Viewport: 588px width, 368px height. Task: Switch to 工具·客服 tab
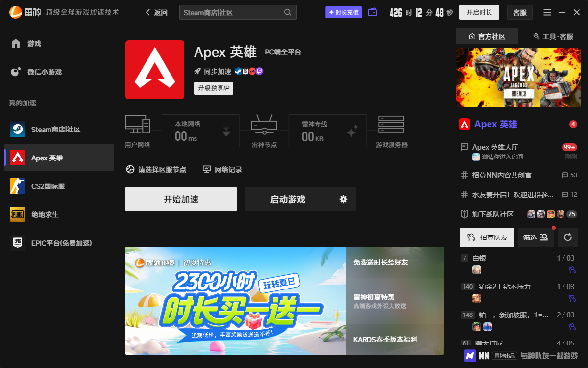553,36
